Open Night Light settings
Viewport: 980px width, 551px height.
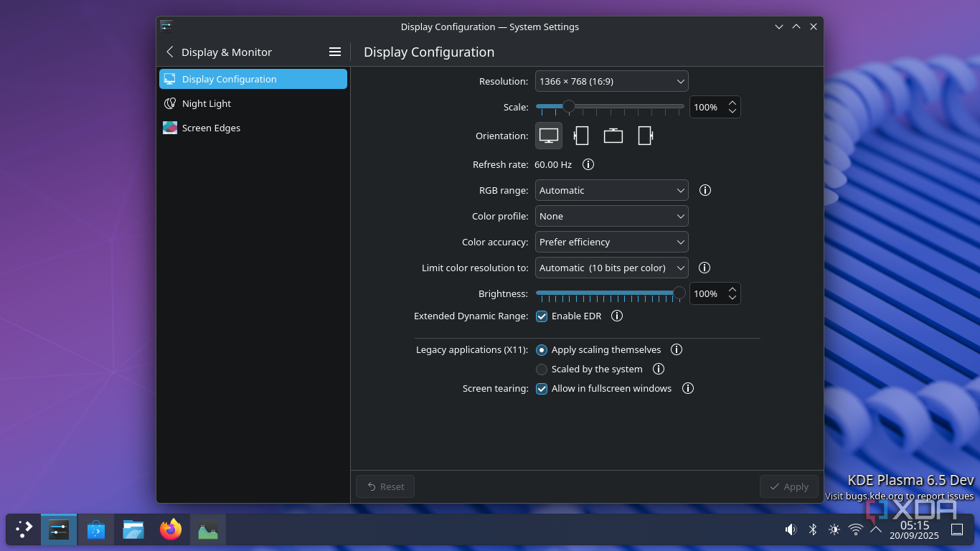[253, 103]
